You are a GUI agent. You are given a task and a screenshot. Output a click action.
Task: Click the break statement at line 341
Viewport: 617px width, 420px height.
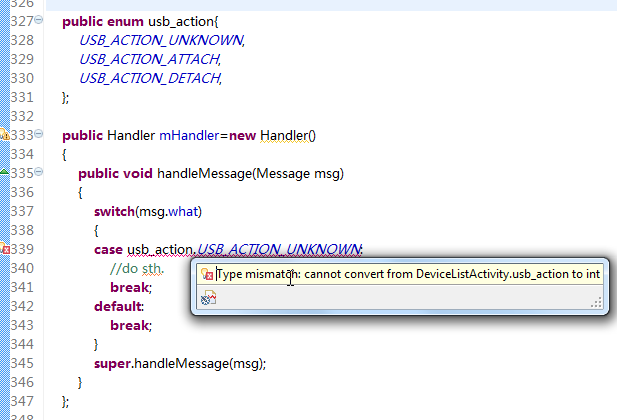[x=130, y=288]
